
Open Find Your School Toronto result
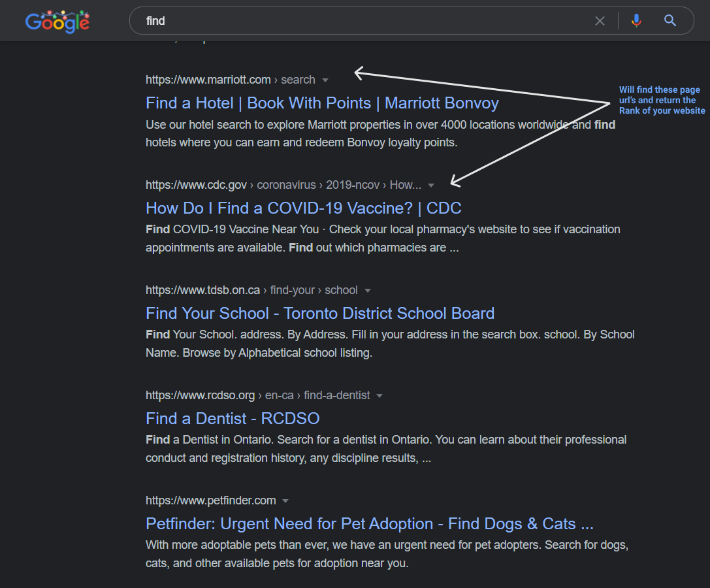coord(320,314)
